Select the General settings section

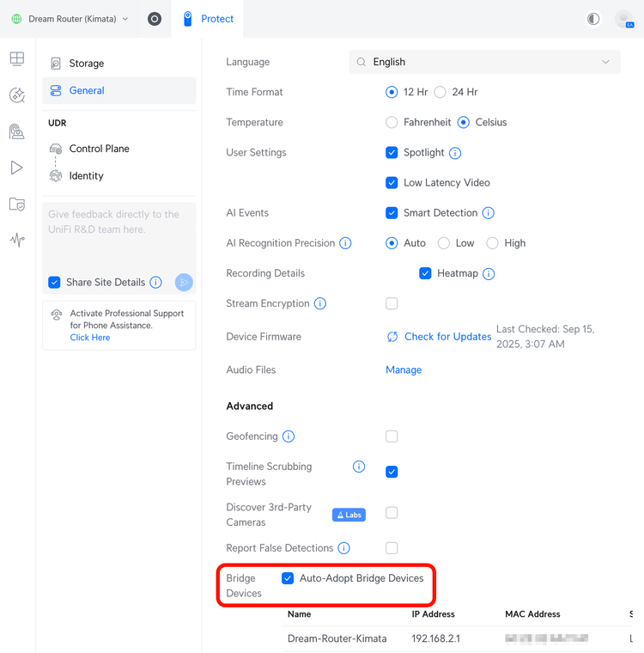point(119,90)
